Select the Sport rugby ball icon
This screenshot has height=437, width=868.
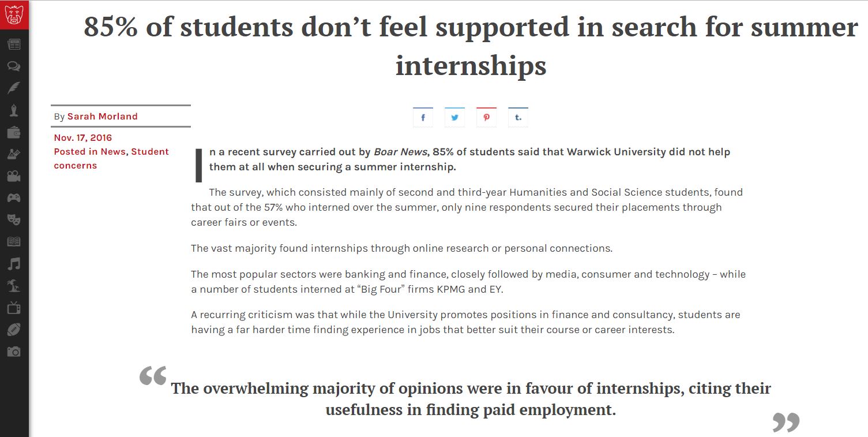(14, 330)
